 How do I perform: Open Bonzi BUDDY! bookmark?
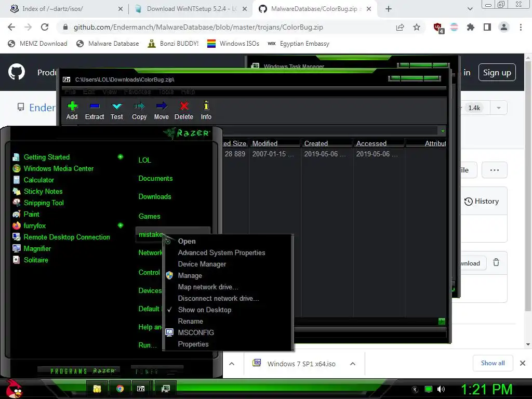coord(174,44)
